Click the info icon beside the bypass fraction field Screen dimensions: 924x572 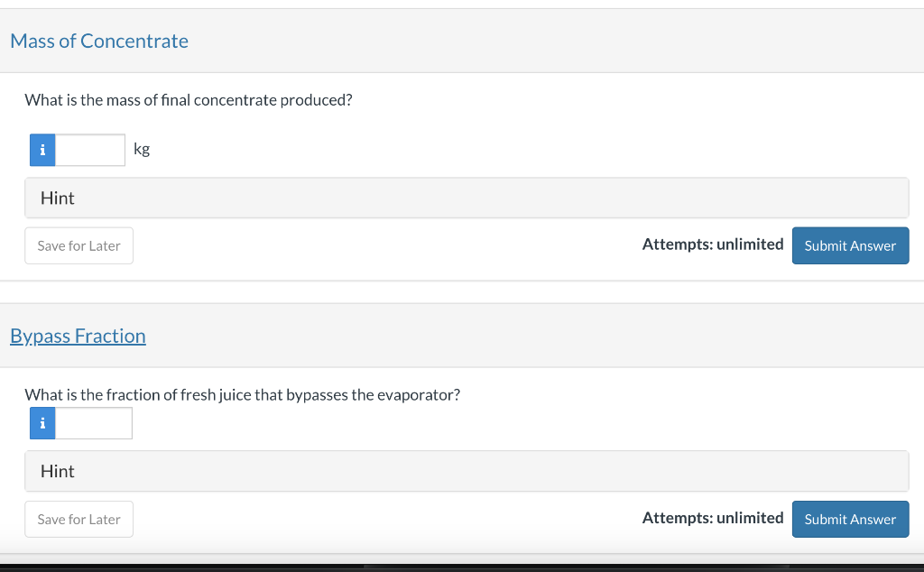coord(42,423)
